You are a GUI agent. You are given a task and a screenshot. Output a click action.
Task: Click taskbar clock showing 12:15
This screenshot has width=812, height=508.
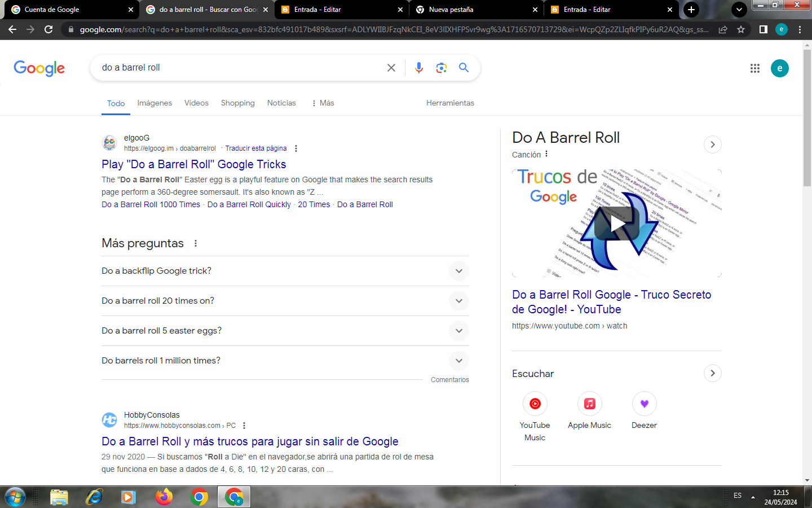(x=781, y=497)
